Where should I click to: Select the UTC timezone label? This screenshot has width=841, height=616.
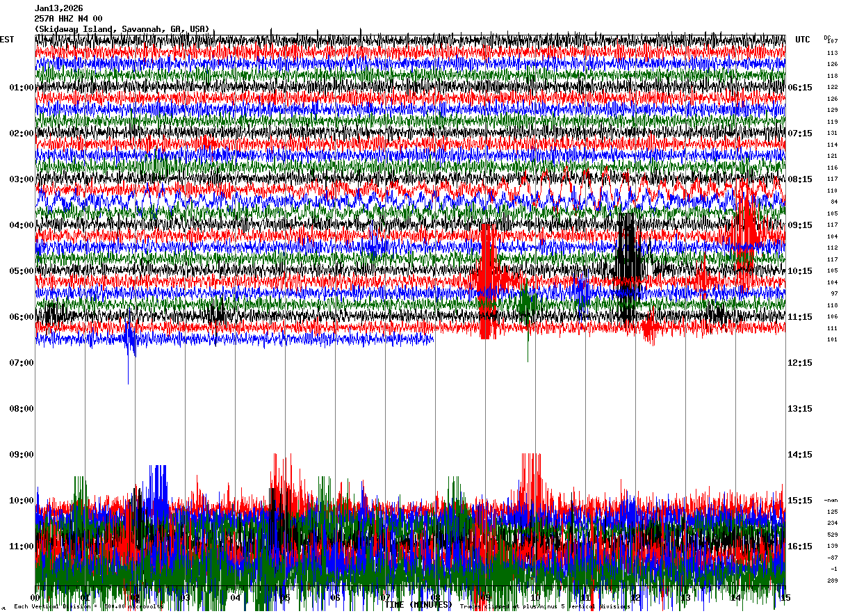802,40
